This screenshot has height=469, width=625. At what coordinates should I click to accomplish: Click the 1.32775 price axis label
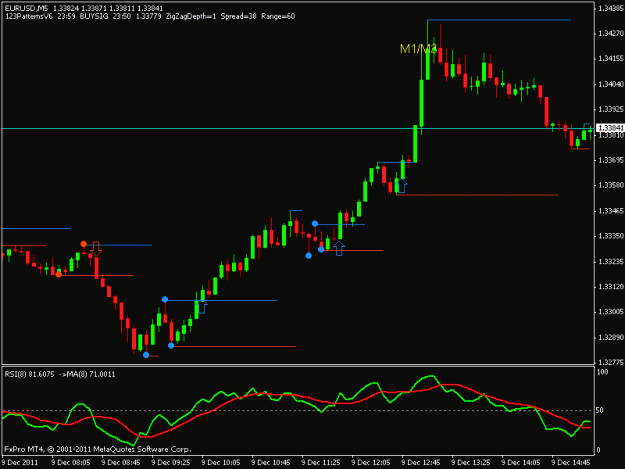pyautogui.click(x=611, y=362)
